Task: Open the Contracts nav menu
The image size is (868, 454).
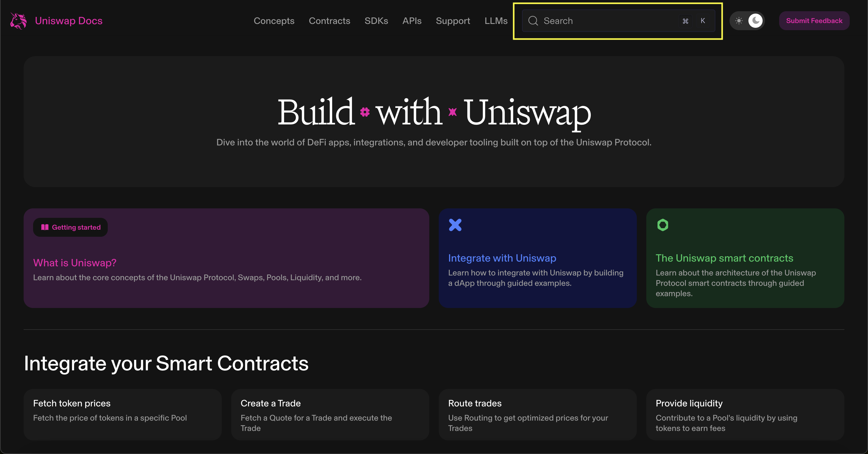Action: click(x=329, y=21)
